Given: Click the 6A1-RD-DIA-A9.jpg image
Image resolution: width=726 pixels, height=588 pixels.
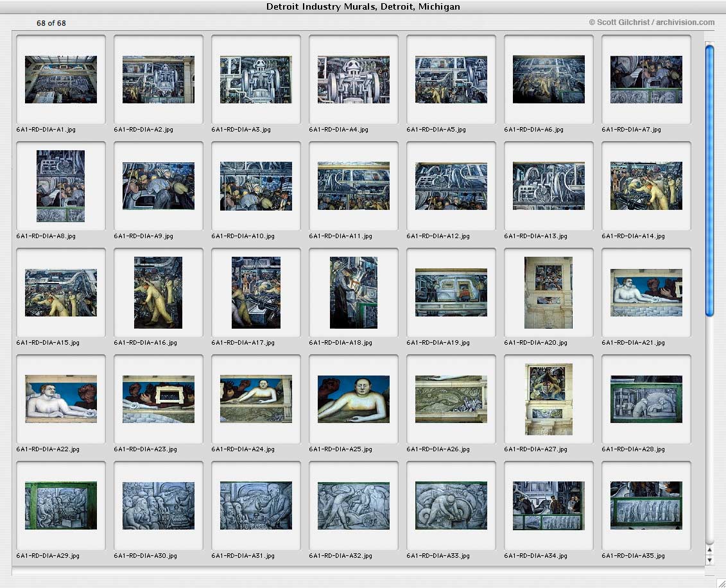Looking at the screenshot, I should point(159,186).
